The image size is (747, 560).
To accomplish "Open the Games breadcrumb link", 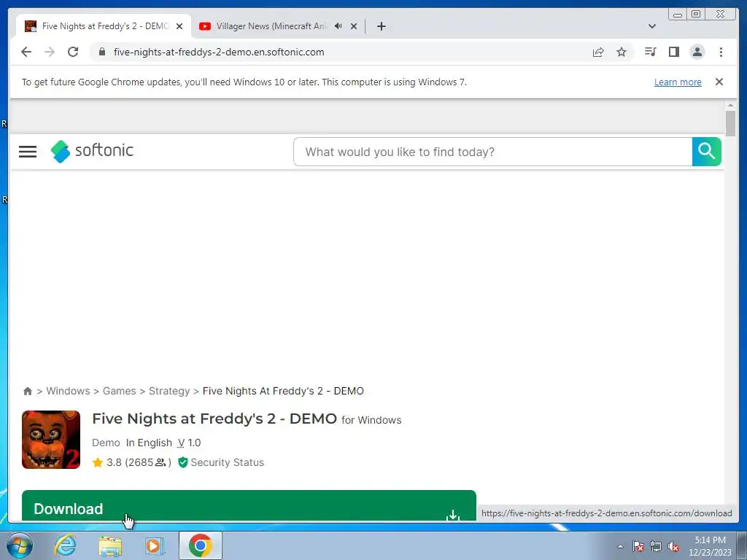I will [119, 391].
